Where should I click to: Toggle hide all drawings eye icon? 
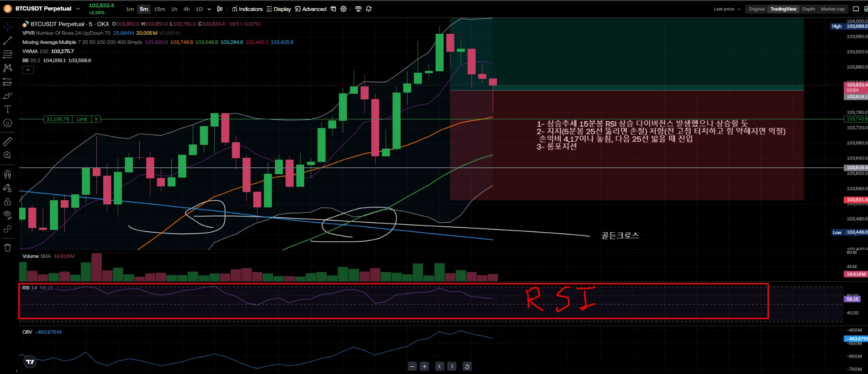coord(8,214)
